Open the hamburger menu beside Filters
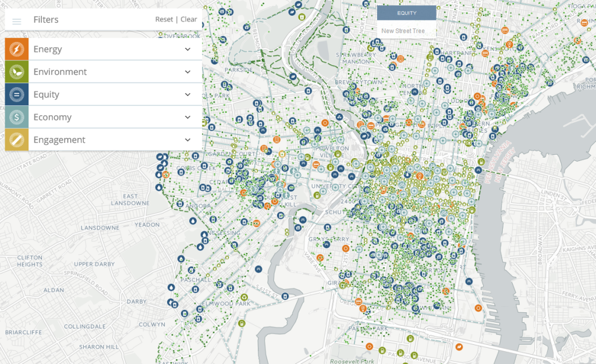The width and height of the screenshot is (596, 364). 16,20
